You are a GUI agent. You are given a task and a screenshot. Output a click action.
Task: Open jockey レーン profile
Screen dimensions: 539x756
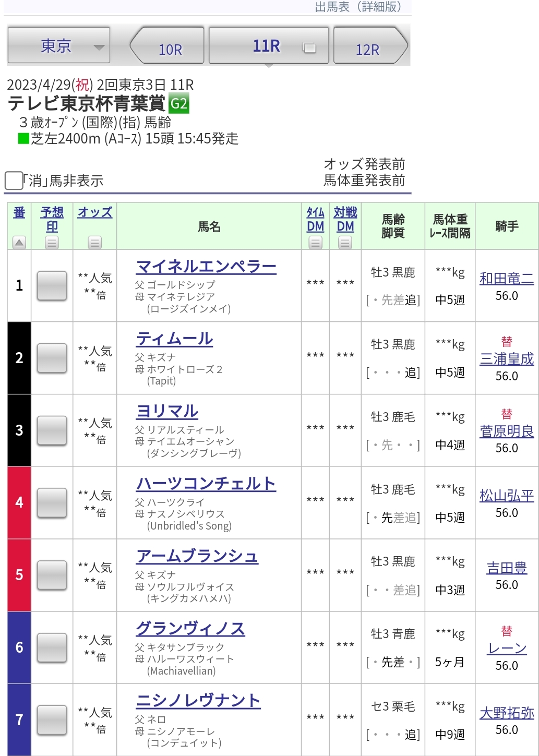tap(507, 649)
